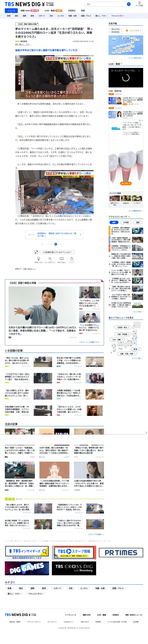Click inside the 検索 search field
148x644 pixels.
coord(106,4)
